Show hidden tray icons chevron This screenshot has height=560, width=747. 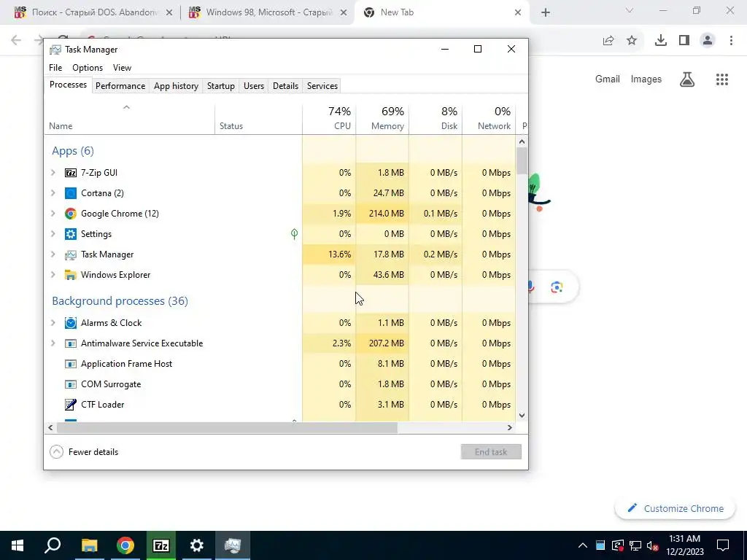(x=583, y=545)
